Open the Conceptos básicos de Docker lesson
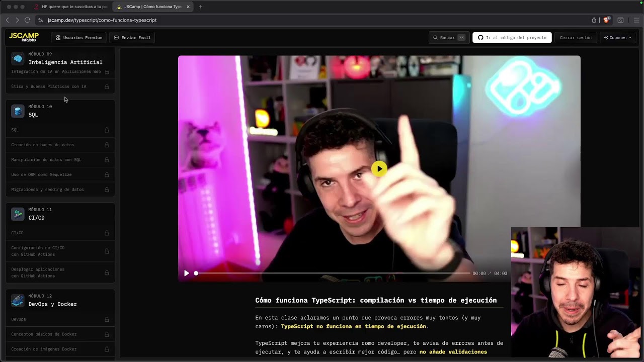The width and height of the screenshot is (644, 362). (x=60, y=334)
